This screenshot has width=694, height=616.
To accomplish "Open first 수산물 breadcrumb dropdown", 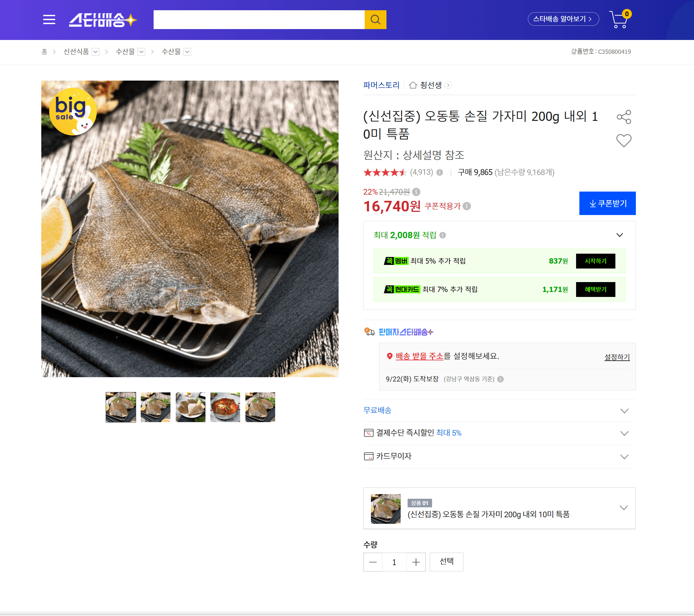I will coord(142,52).
